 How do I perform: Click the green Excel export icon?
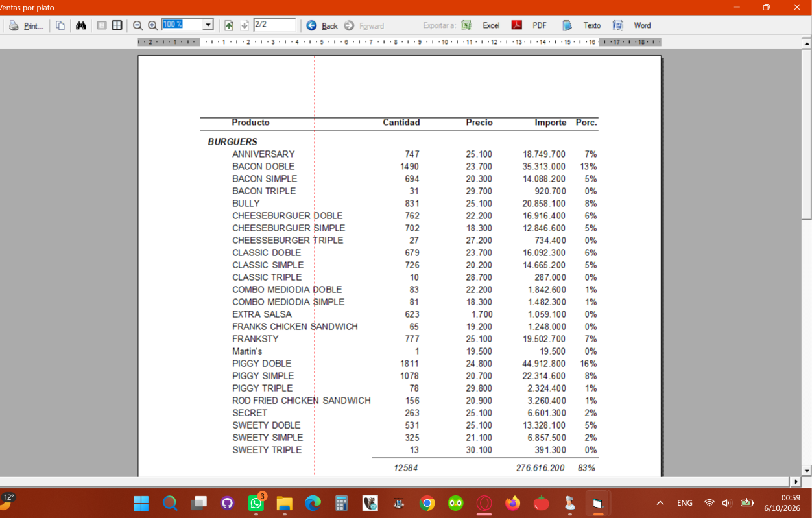(x=467, y=25)
